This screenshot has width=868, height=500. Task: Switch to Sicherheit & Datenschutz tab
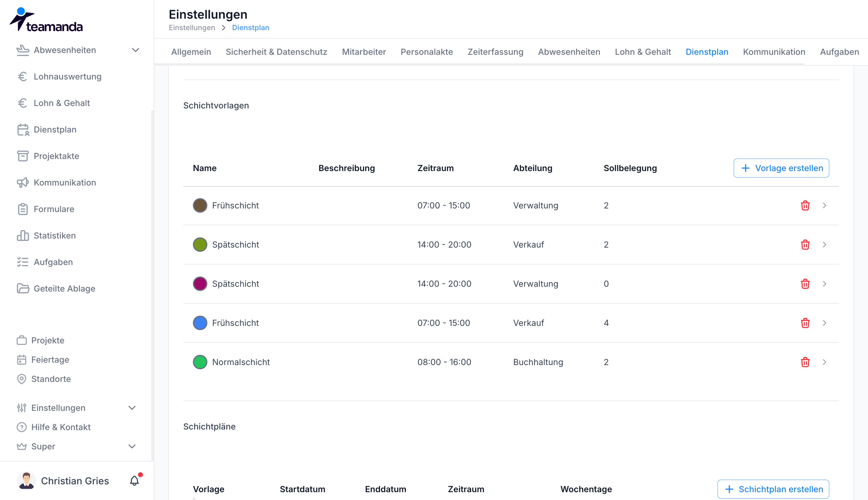[276, 52]
